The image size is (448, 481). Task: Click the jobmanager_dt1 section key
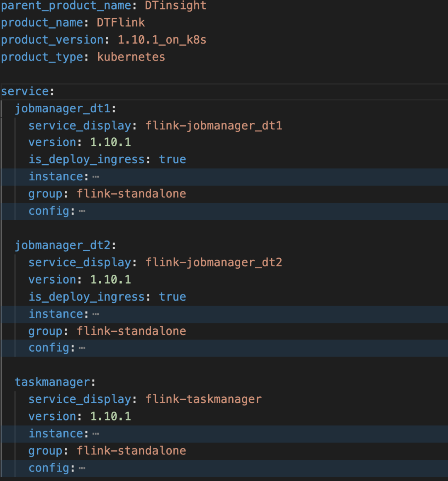coord(63,109)
